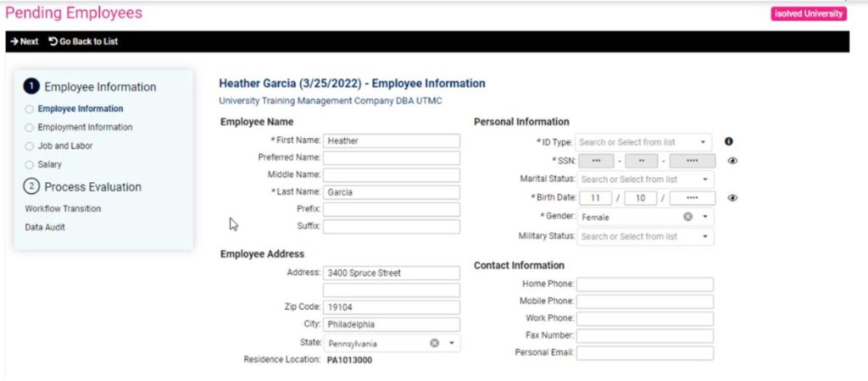
Task: Focus the first SSN segment box
Action: pyautogui.click(x=596, y=161)
